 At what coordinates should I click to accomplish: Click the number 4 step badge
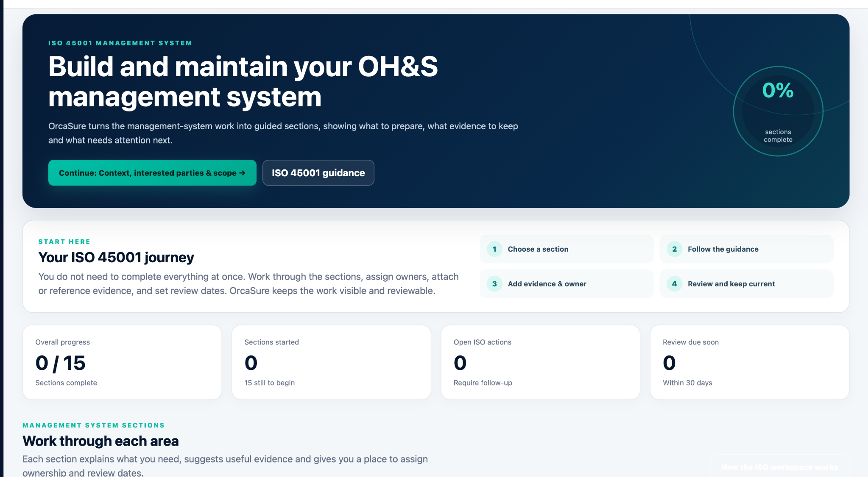pyautogui.click(x=674, y=284)
